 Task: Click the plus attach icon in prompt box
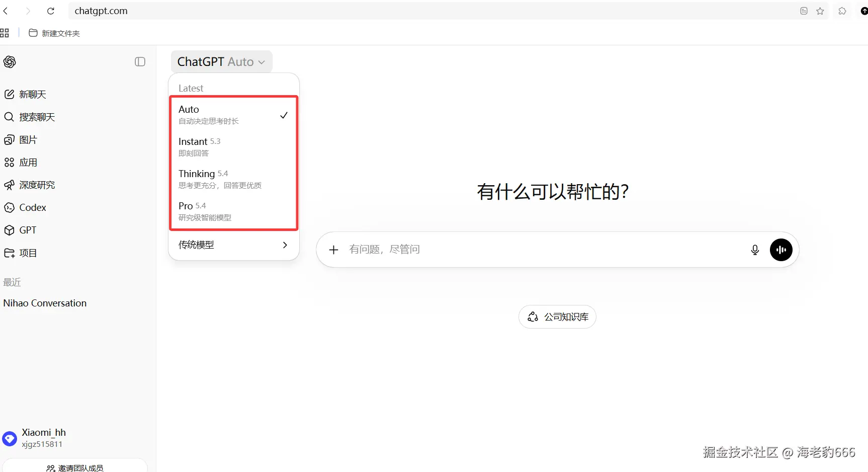tap(333, 250)
